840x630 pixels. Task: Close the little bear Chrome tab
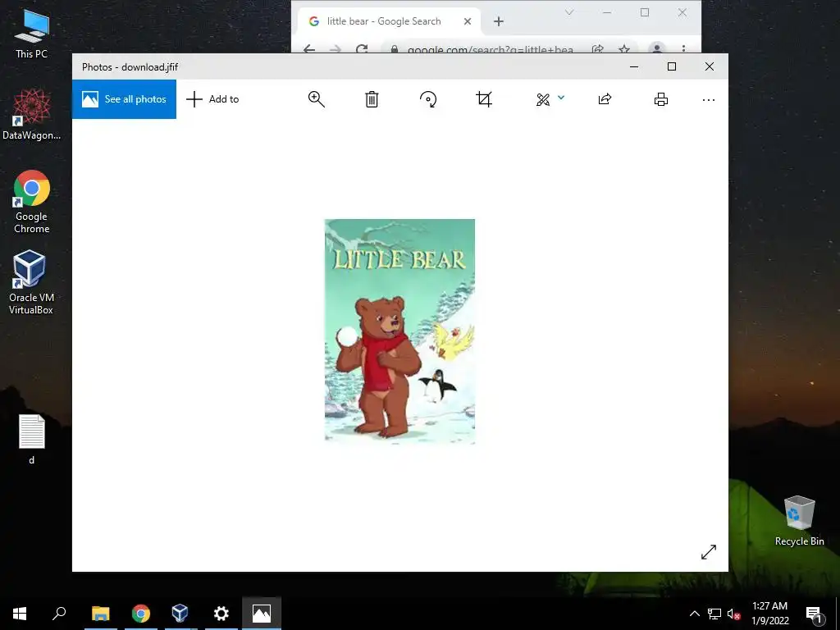(x=468, y=21)
